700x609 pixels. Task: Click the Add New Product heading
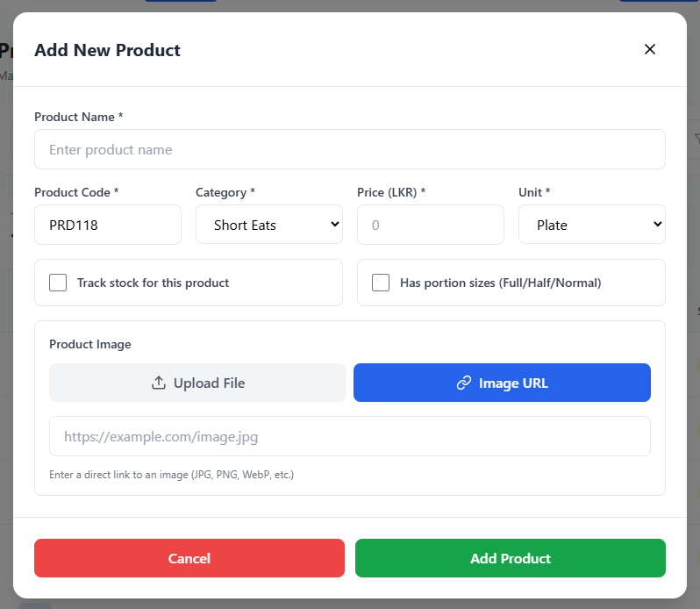[x=107, y=50]
